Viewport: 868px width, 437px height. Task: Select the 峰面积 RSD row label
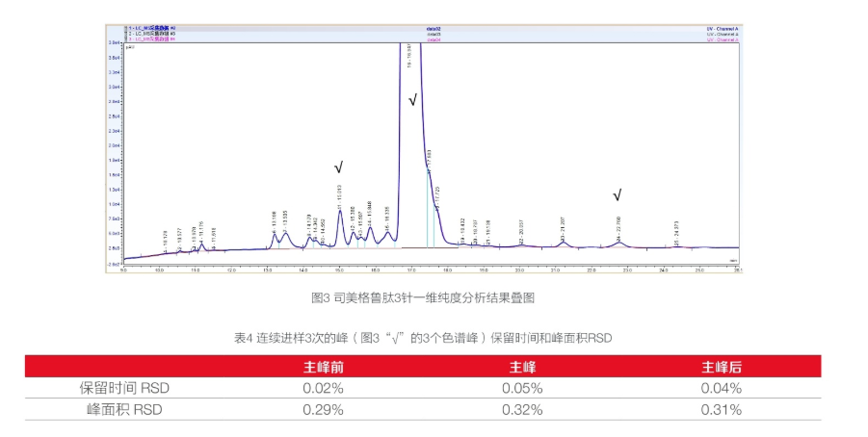click(124, 410)
